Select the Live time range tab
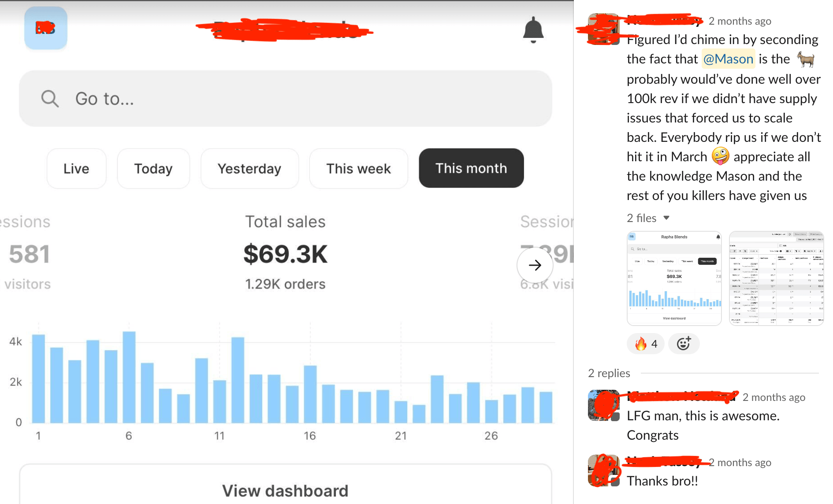 coord(76,169)
